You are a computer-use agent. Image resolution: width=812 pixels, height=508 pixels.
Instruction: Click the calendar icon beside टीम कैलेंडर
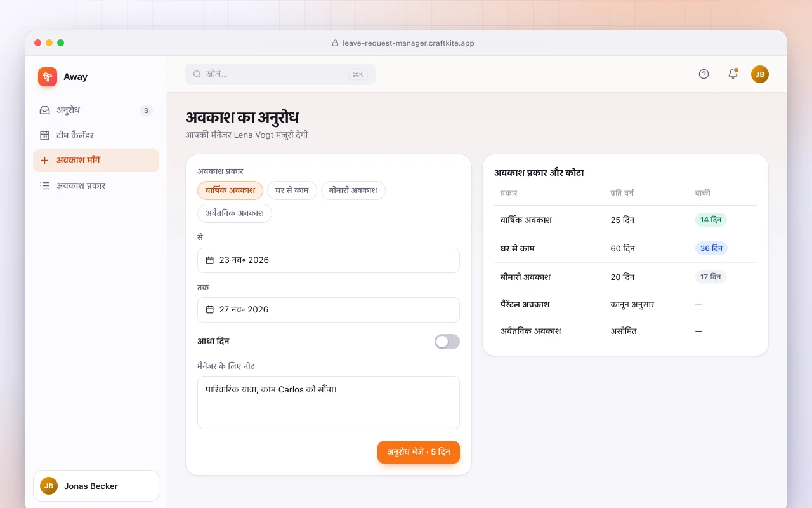(44, 135)
